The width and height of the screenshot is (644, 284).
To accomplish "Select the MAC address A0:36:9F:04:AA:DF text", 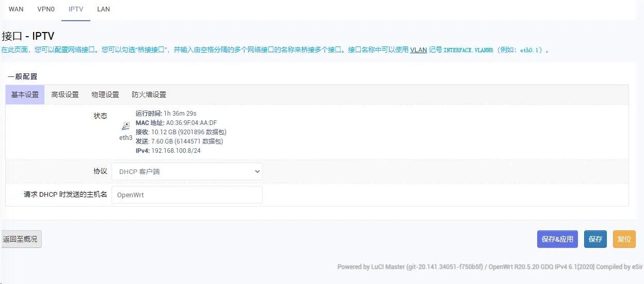I will (x=191, y=123).
